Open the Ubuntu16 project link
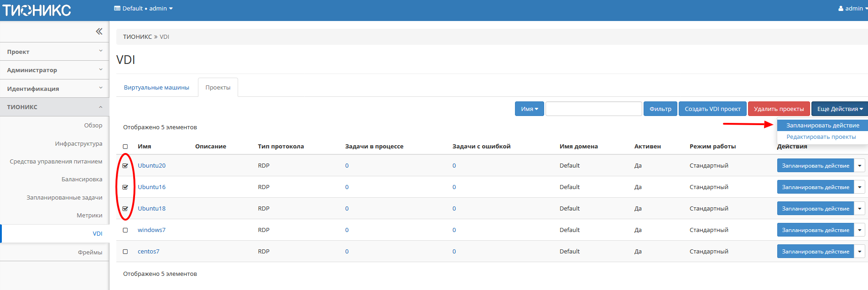The width and height of the screenshot is (868, 290). 151,187
